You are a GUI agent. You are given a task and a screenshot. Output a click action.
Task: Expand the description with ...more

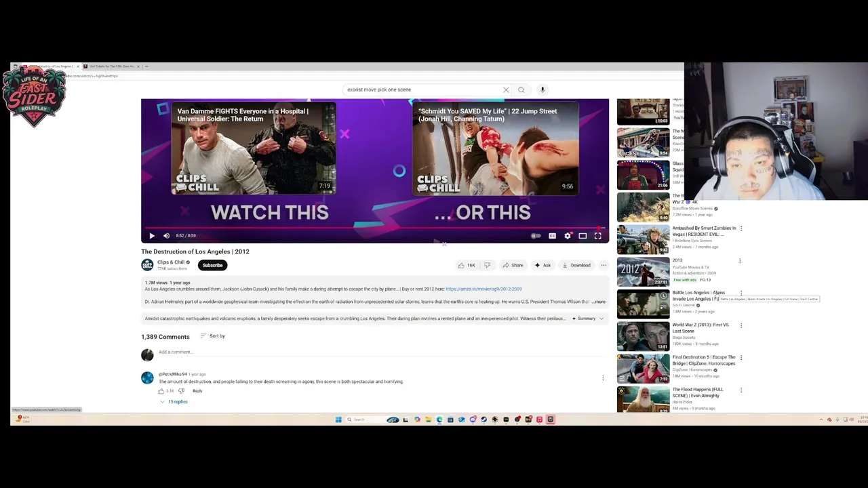click(599, 302)
